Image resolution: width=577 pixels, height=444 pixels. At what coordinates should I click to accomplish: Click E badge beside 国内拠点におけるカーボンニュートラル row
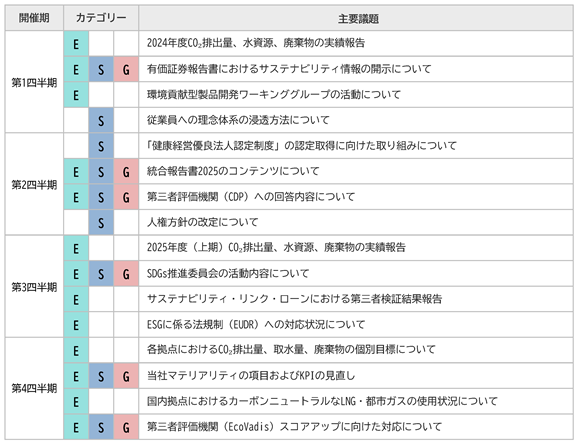76,402
